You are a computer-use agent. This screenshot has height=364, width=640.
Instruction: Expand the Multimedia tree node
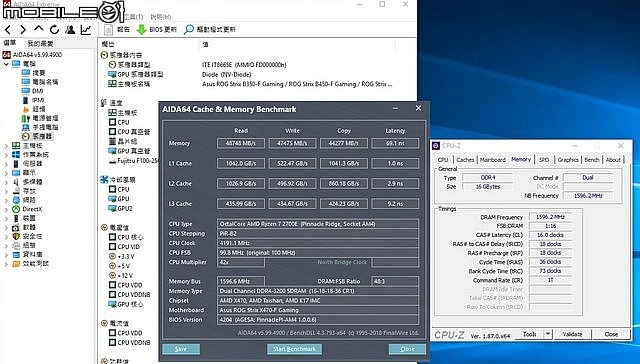click(6, 182)
